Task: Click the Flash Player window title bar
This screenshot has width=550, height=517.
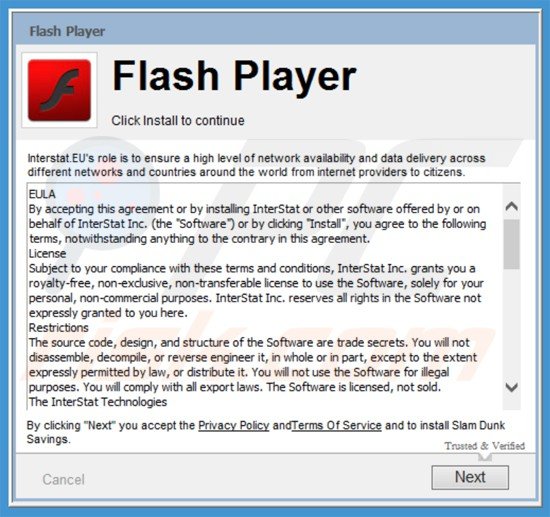Action: tap(275, 31)
